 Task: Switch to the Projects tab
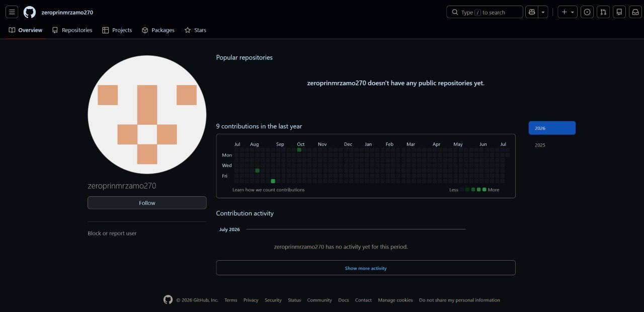pyautogui.click(x=117, y=30)
